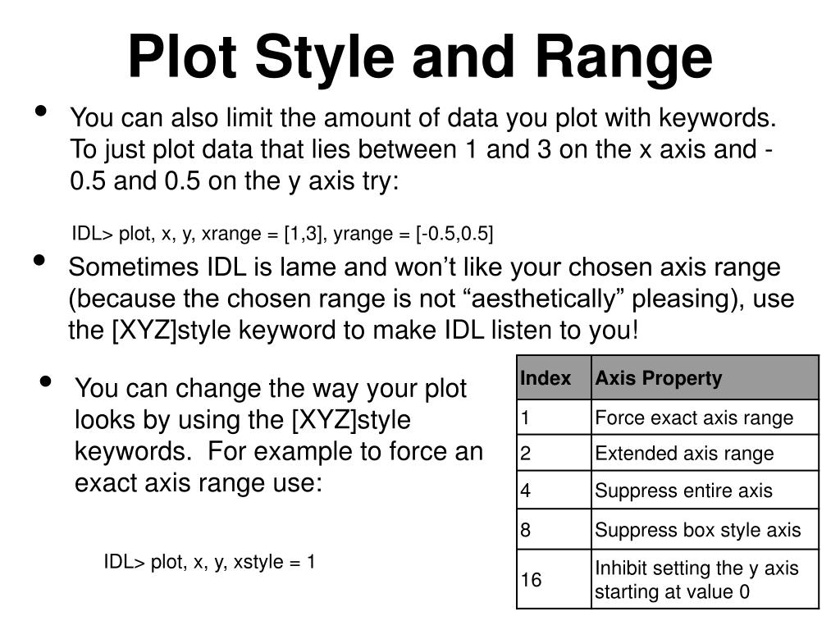Screen dimensions: 840x630
Task: Click the "Plot Style and Range" slide title
Action: click(420, 57)
